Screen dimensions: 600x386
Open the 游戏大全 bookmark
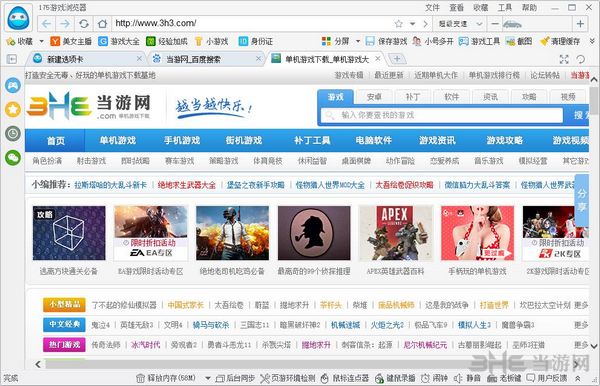pyautogui.click(x=119, y=41)
